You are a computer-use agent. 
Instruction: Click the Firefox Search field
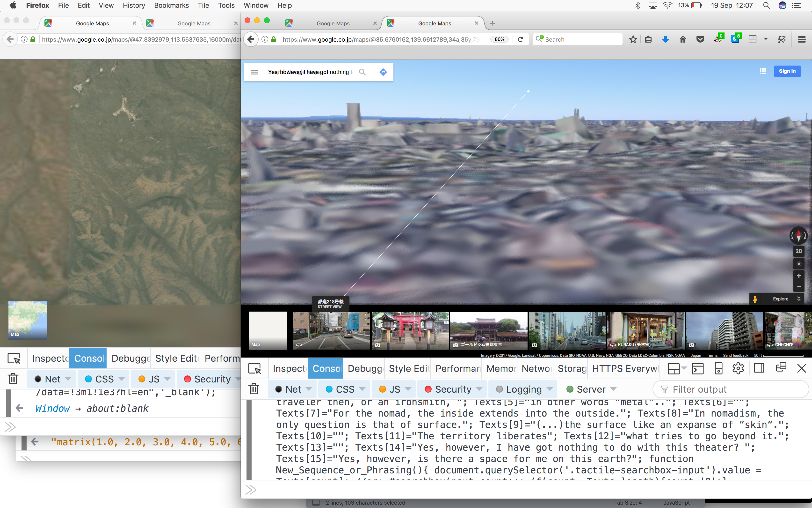pyautogui.click(x=577, y=39)
